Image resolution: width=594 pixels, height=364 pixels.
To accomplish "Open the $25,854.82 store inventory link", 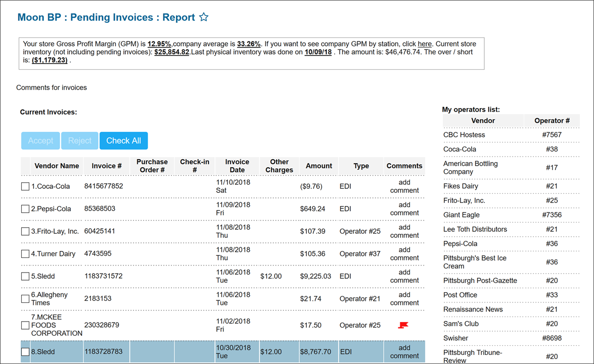I will point(172,52).
